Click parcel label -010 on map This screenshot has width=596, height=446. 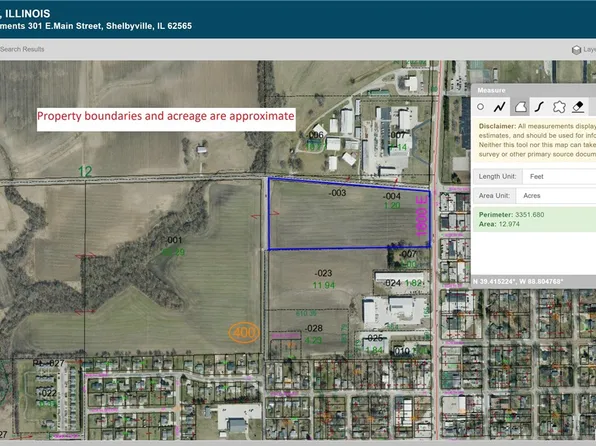[x=402, y=351]
